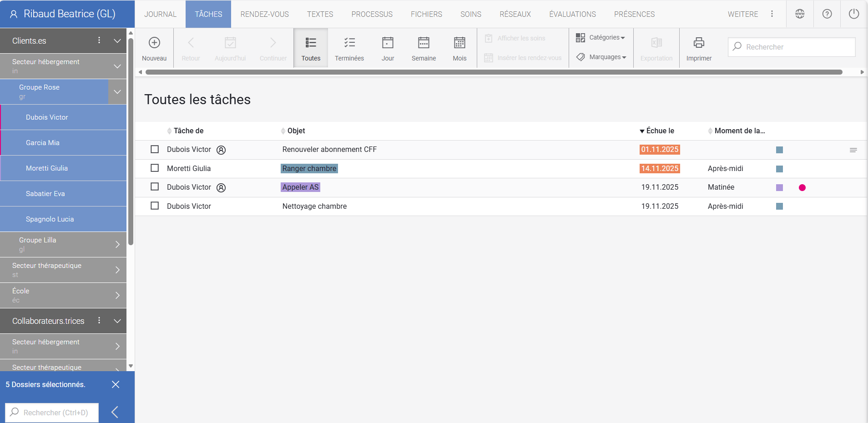The height and width of the screenshot is (423, 868).
Task: Open the Marquages dropdown menu
Action: (601, 57)
